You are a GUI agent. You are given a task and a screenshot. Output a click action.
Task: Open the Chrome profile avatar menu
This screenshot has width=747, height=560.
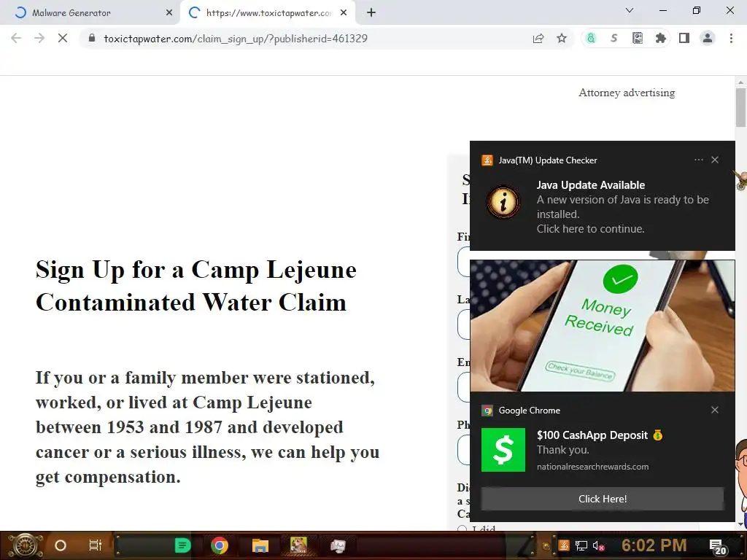tap(708, 39)
